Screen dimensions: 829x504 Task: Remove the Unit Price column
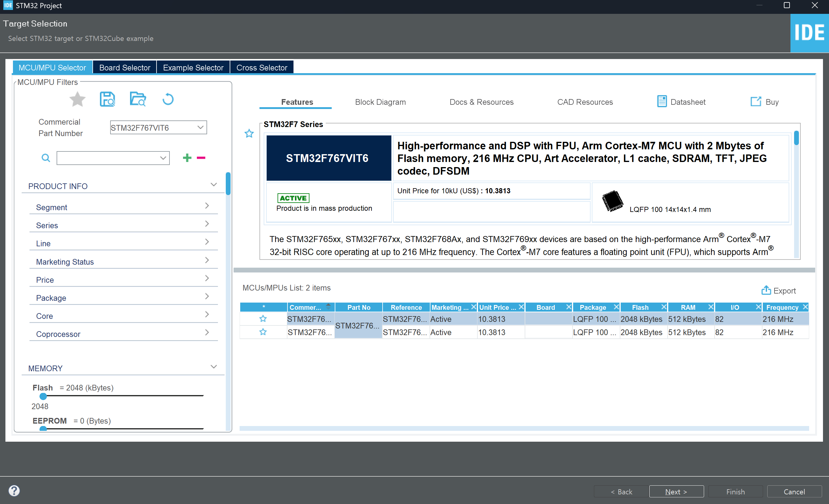[521, 307]
